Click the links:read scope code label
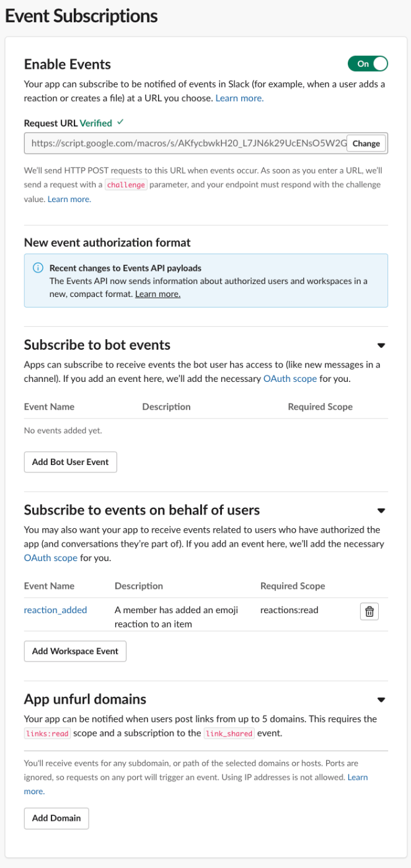Image resolution: width=411 pixels, height=868 pixels. point(48,733)
